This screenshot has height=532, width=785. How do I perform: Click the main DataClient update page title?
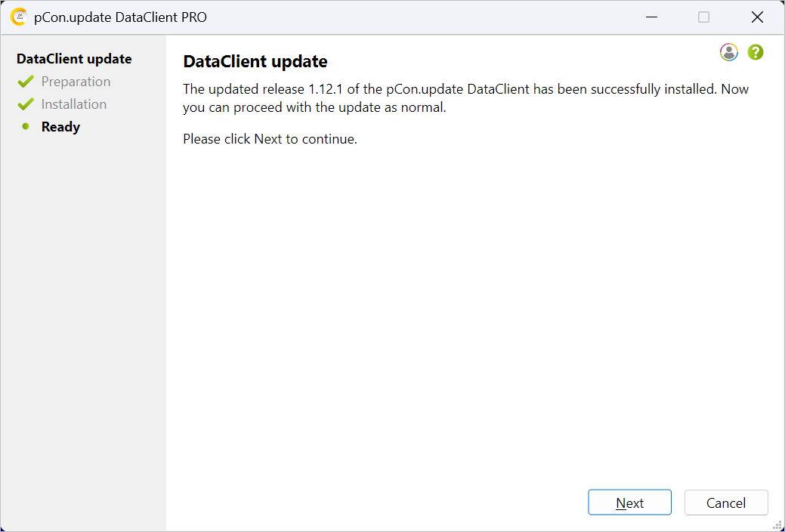(x=255, y=62)
